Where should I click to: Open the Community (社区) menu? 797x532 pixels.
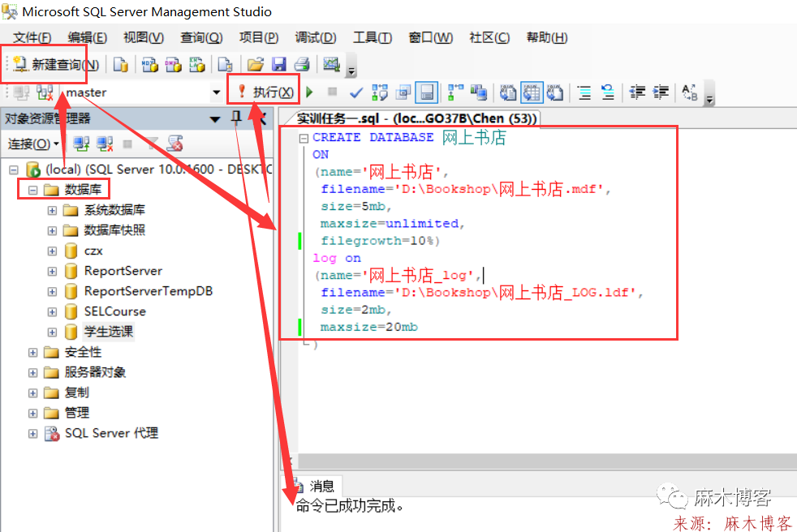[489, 37]
